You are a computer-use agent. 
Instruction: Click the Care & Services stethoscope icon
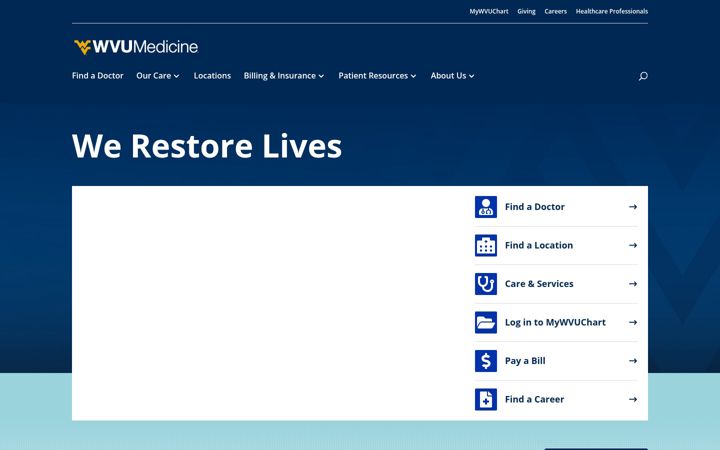point(486,284)
